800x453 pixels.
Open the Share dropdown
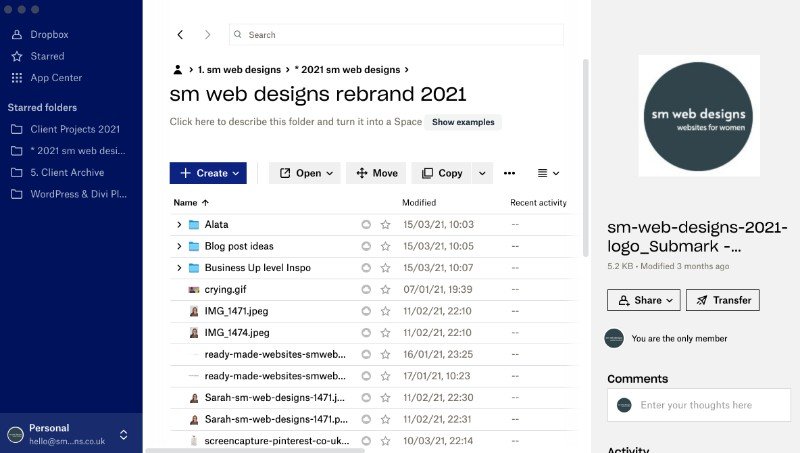(x=644, y=300)
